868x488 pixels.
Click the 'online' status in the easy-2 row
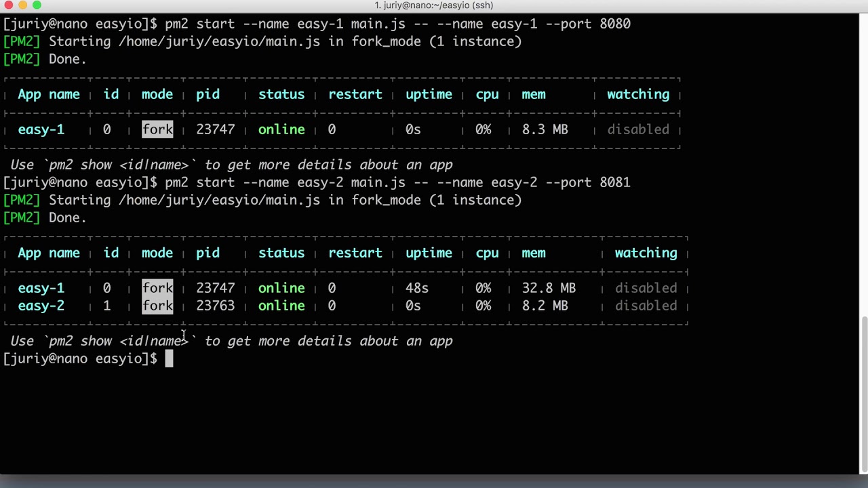(x=281, y=306)
